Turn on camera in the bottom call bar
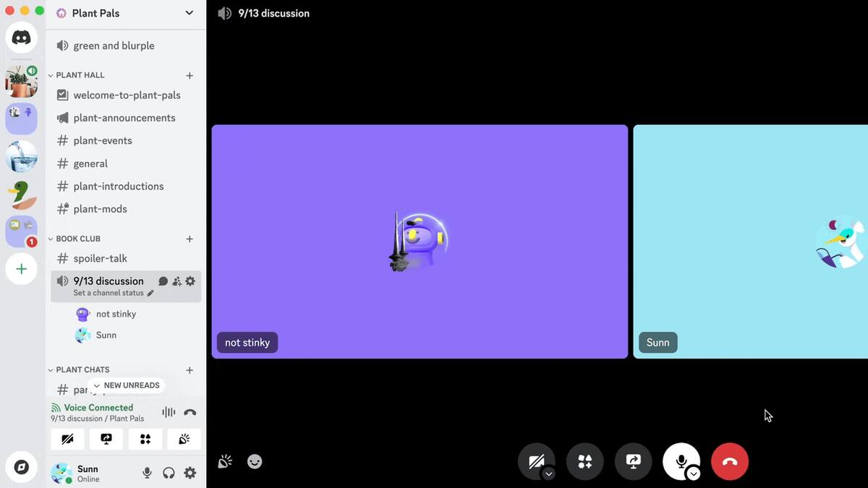Screen dimensions: 868x488 [535, 461]
